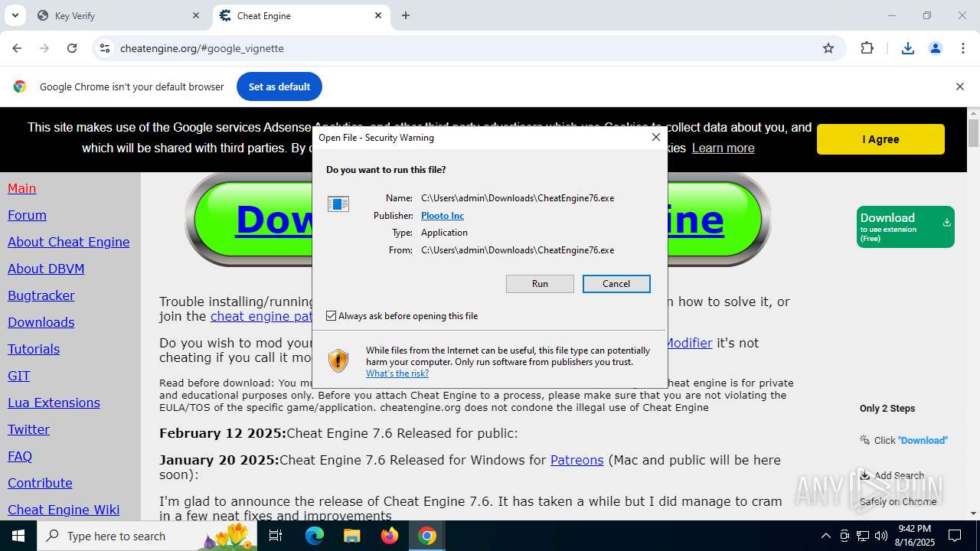Open About Cheat Engine link
Image resolution: width=980 pixels, height=551 pixels.
tap(69, 242)
